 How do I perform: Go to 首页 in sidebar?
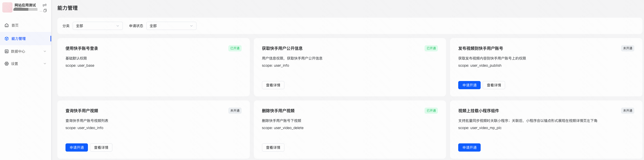(x=15, y=25)
